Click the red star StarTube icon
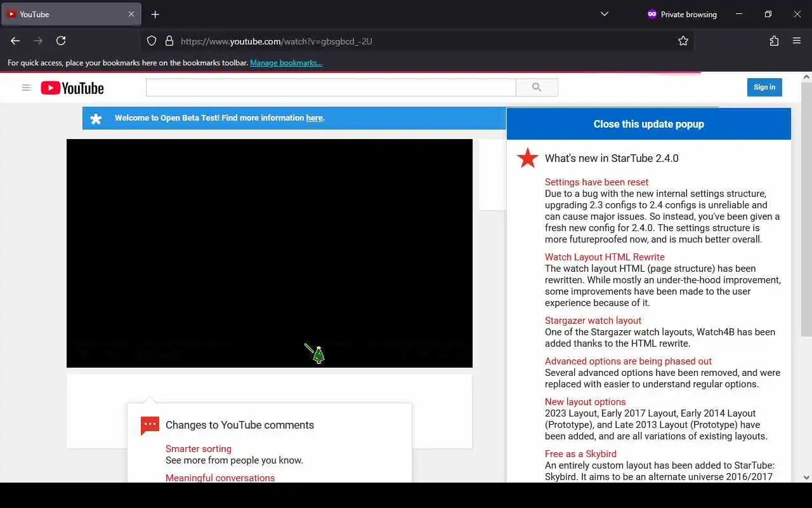 527,158
